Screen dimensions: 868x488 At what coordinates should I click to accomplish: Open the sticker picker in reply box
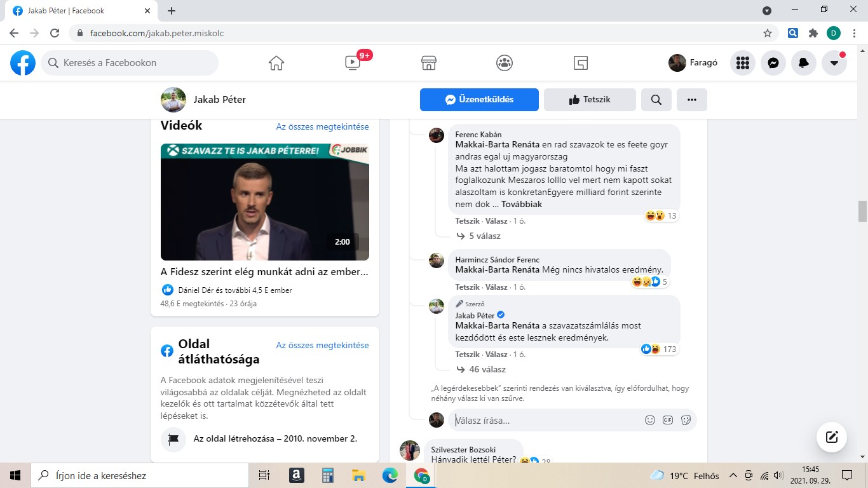(686, 420)
